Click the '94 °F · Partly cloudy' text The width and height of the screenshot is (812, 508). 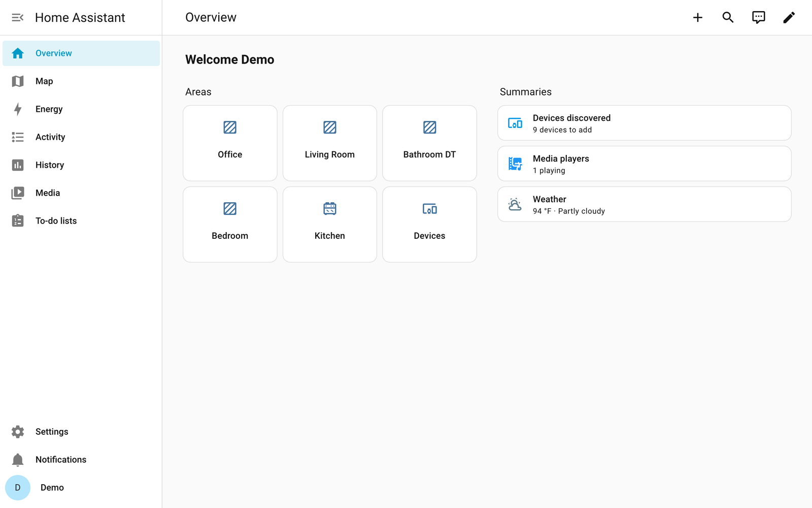coord(569,211)
